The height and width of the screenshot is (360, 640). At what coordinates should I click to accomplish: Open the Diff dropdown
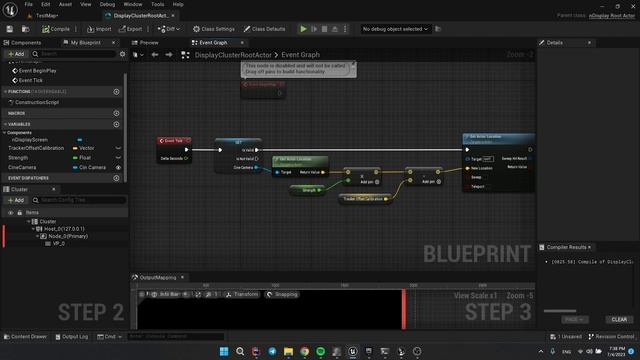pos(169,29)
